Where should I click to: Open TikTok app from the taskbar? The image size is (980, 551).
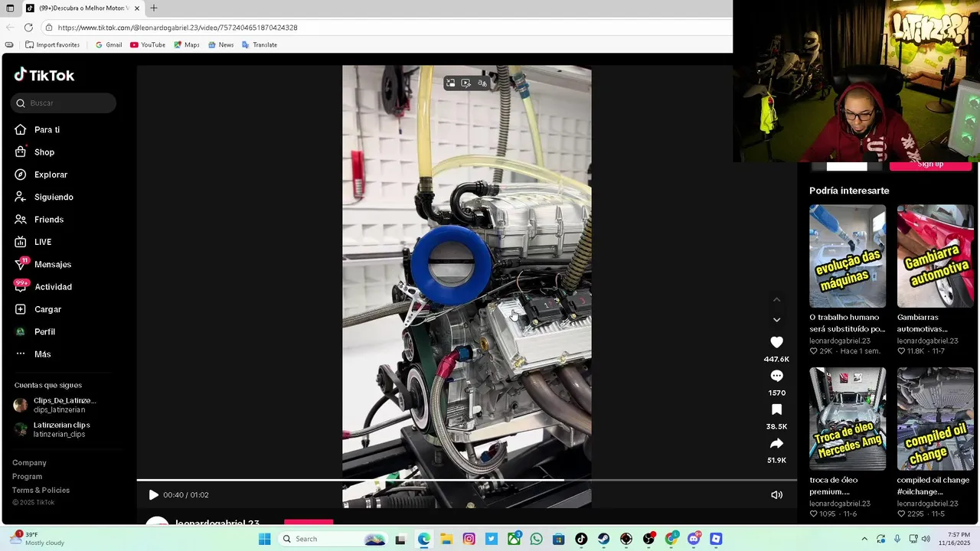pyautogui.click(x=581, y=539)
